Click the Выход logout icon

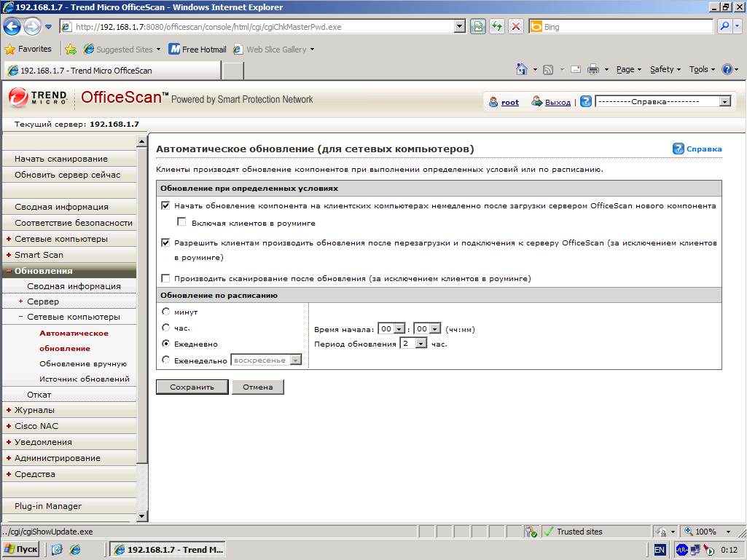coord(537,101)
